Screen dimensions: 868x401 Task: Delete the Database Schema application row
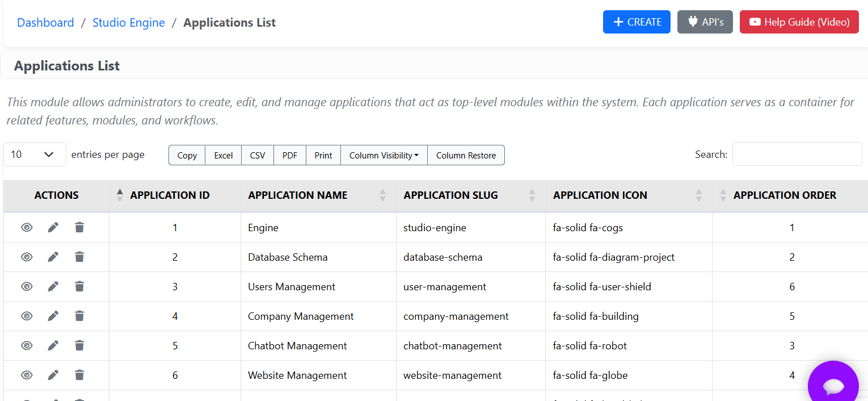click(79, 257)
